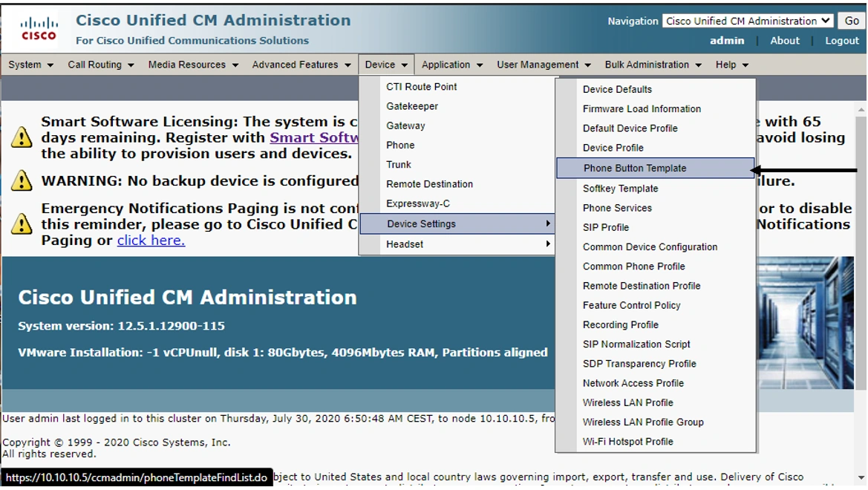The height and width of the screenshot is (490, 868).
Task: Click the warning icon beside Emergency Notifications Paging
Action: (22, 223)
